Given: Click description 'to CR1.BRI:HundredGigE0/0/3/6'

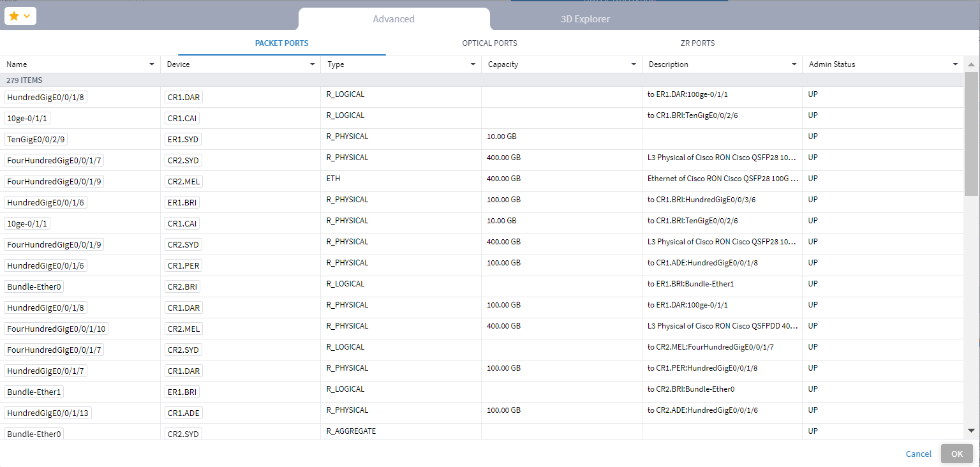Looking at the screenshot, I should tap(702, 200).
